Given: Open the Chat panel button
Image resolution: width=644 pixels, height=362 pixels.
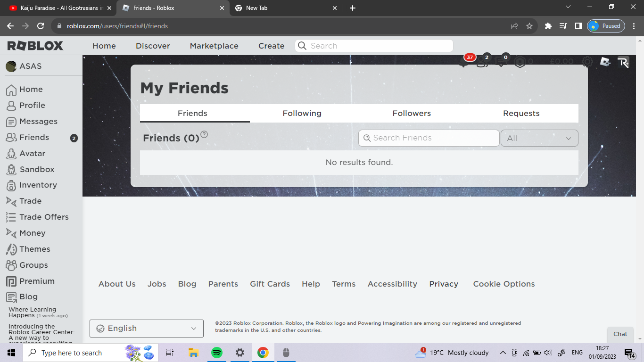Looking at the screenshot, I should click(620, 334).
